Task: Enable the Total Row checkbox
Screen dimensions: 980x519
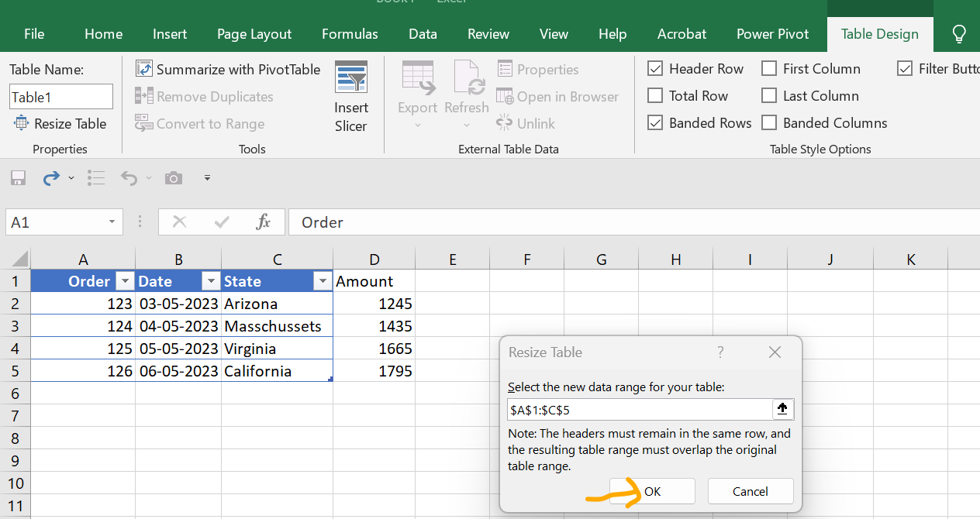Action: click(x=655, y=96)
